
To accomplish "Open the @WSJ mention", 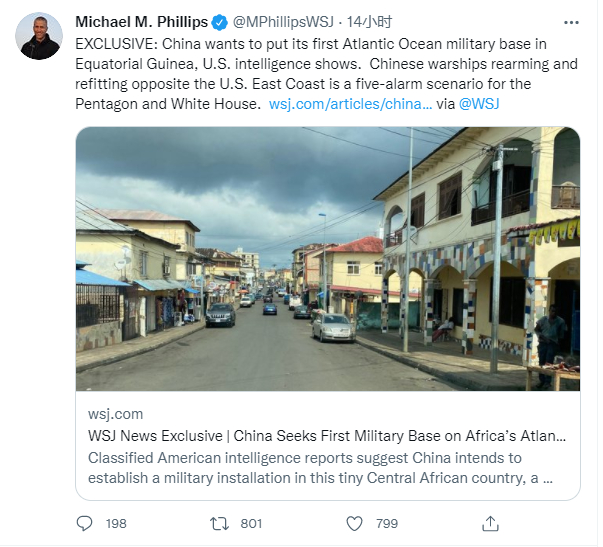I will pyautogui.click(x=481, y=103).
